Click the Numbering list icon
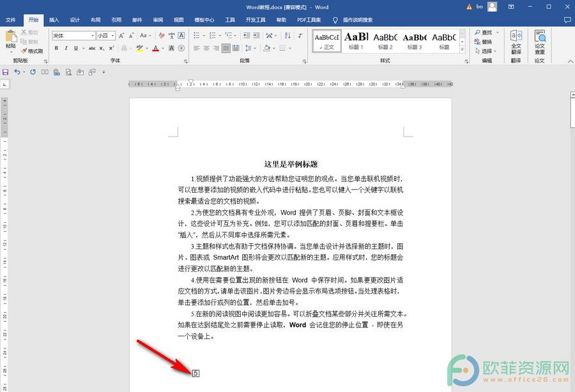Viewport: 575px width, 392px height. tap(213, 36)
